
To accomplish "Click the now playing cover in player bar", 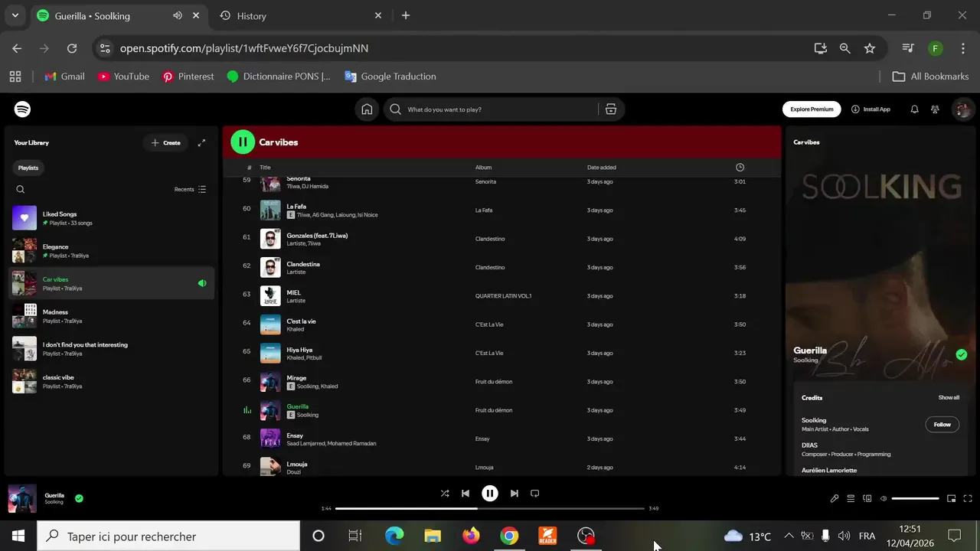I will [22, 498].
